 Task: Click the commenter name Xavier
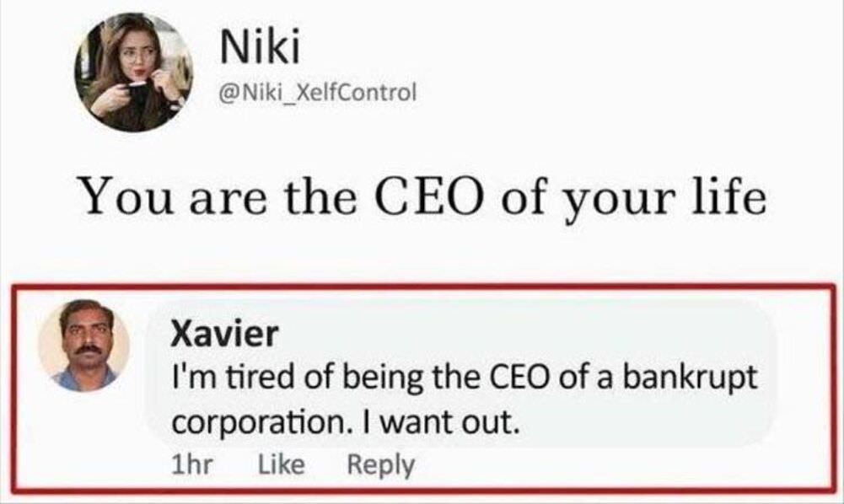click(x=224, y=335)
